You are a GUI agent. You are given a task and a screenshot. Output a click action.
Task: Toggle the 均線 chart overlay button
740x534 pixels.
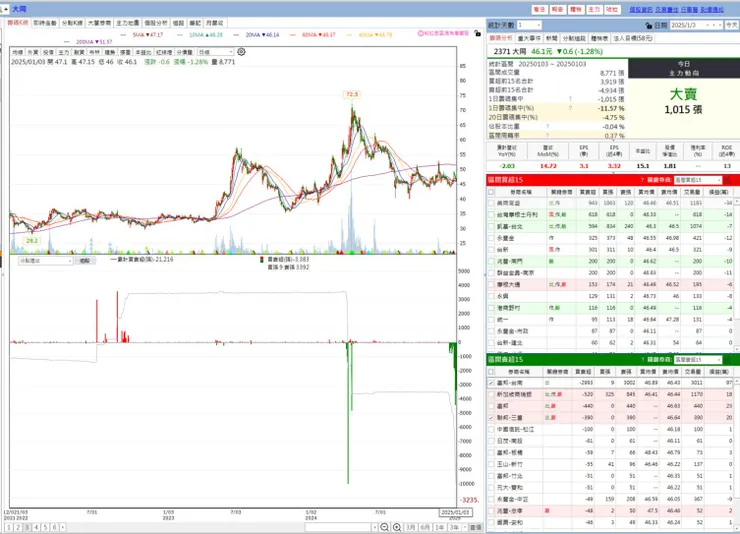tap(17, 52)
